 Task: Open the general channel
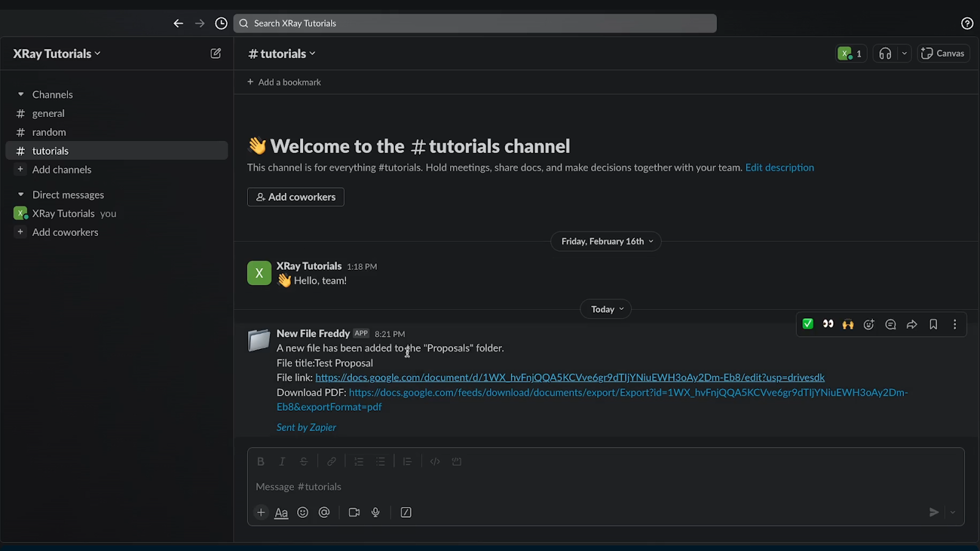click(116, 113)
